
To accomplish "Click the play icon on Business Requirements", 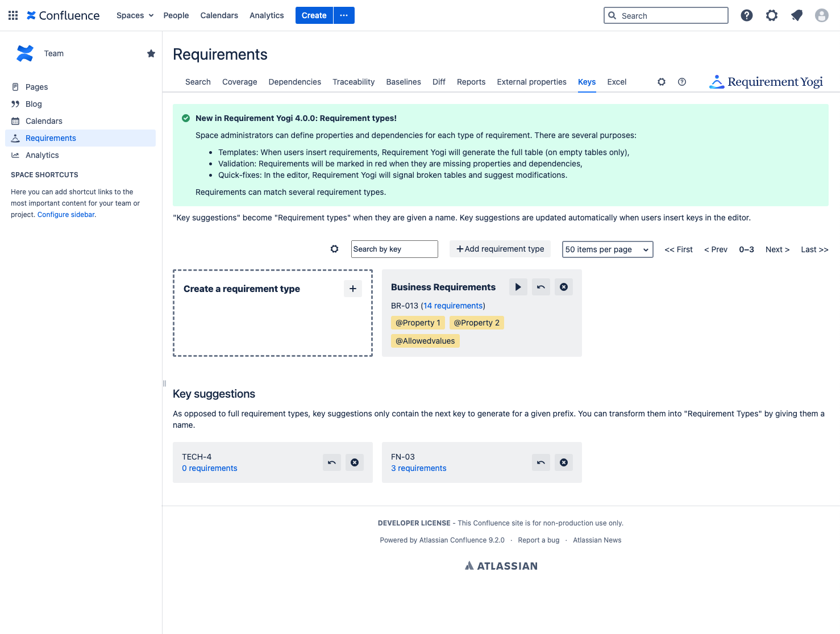I will 518,287.
